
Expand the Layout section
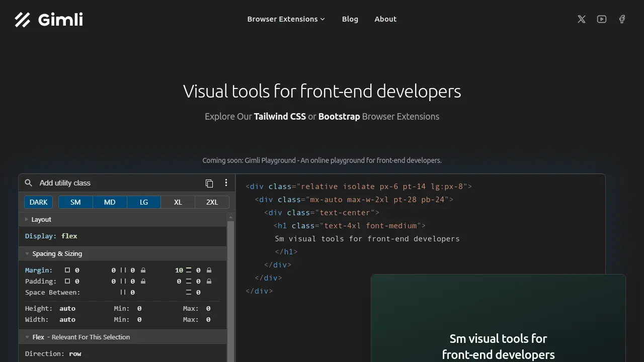point(123,219)
